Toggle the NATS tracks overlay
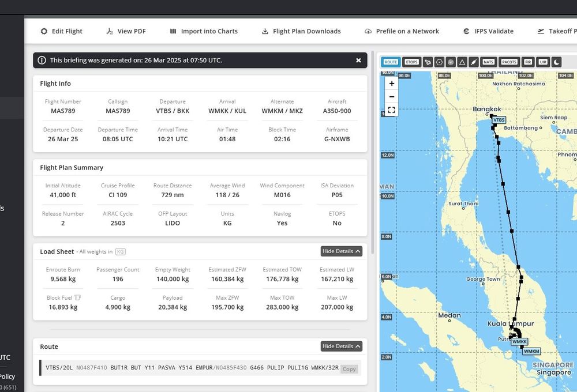Viewport: 577px width, 392px height. click(489, 62)
